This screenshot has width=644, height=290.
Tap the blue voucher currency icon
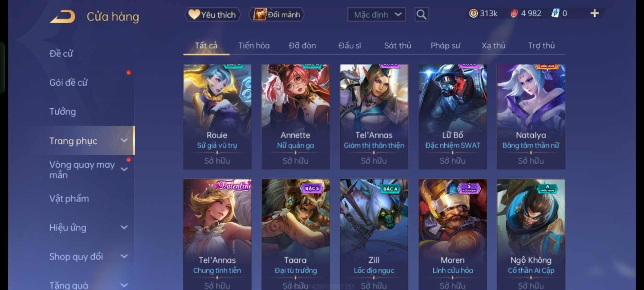pyautogui.click(x=555, y=13)
